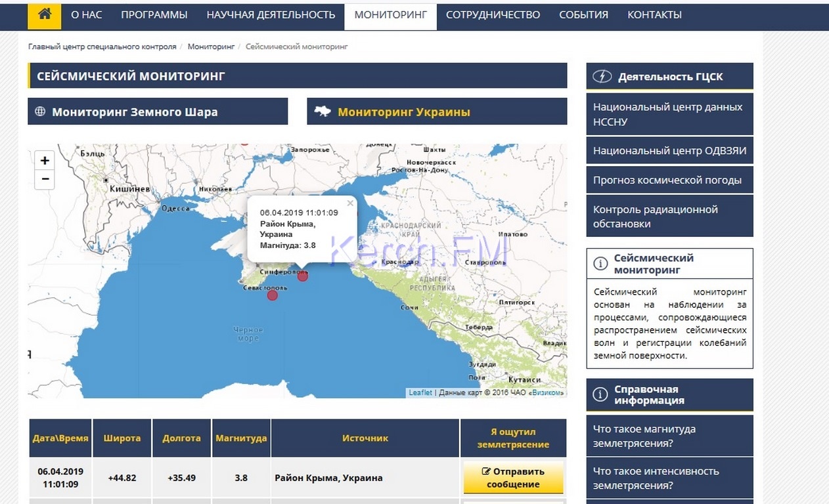This screenshot has height=504, width=829.
Task: Close the earthquake info popup
Action: 350,203
